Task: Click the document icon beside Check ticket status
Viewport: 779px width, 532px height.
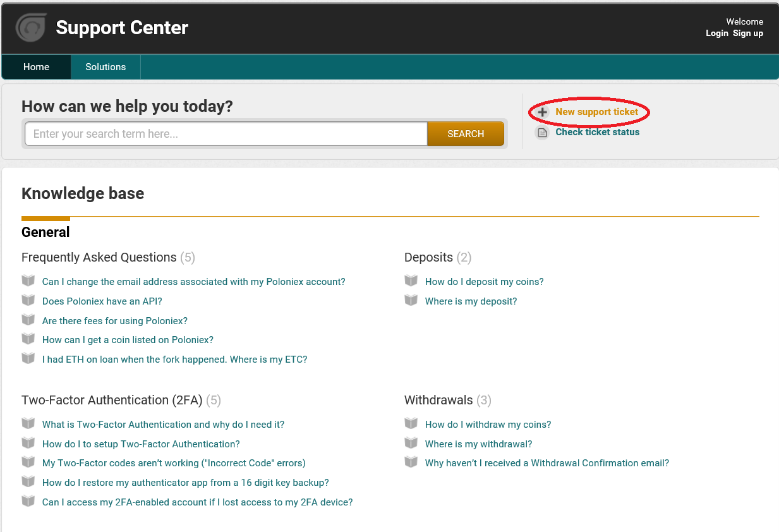Action: 542,133
